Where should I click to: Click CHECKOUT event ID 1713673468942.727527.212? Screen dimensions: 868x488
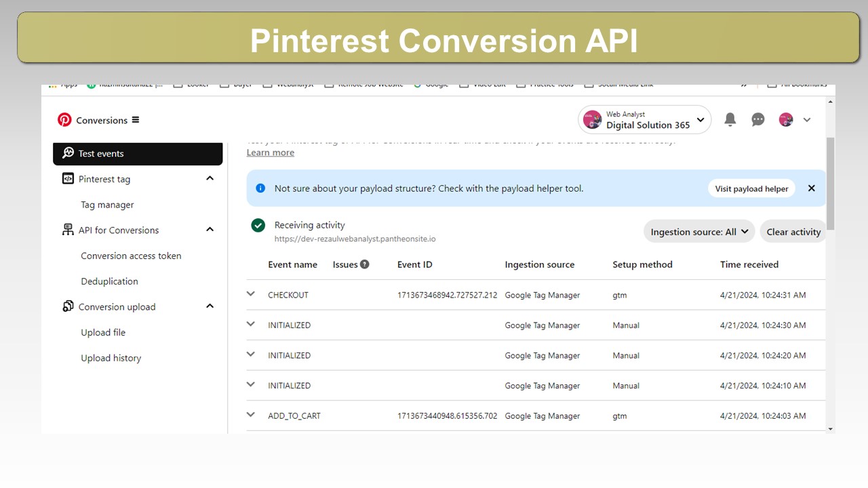[x=447, y=295]
